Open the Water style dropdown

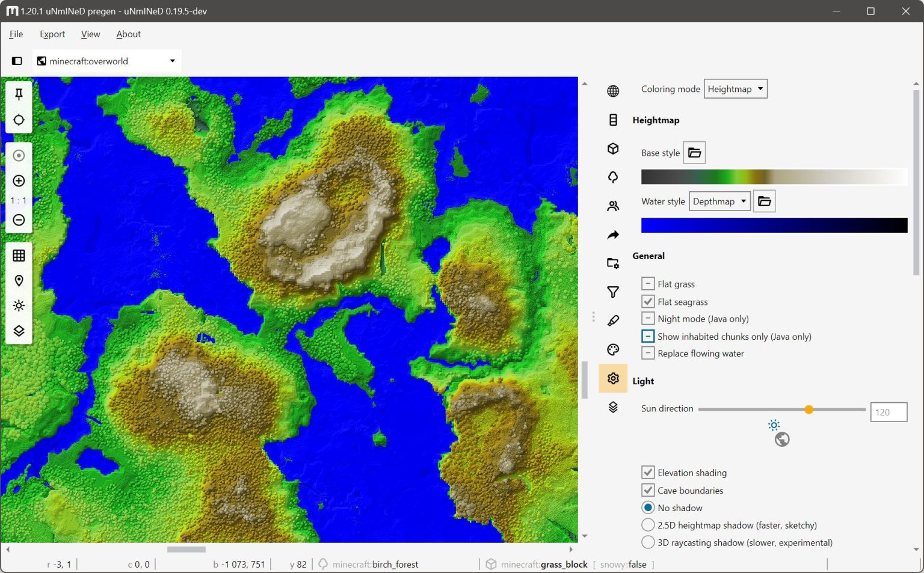(719, 201)
